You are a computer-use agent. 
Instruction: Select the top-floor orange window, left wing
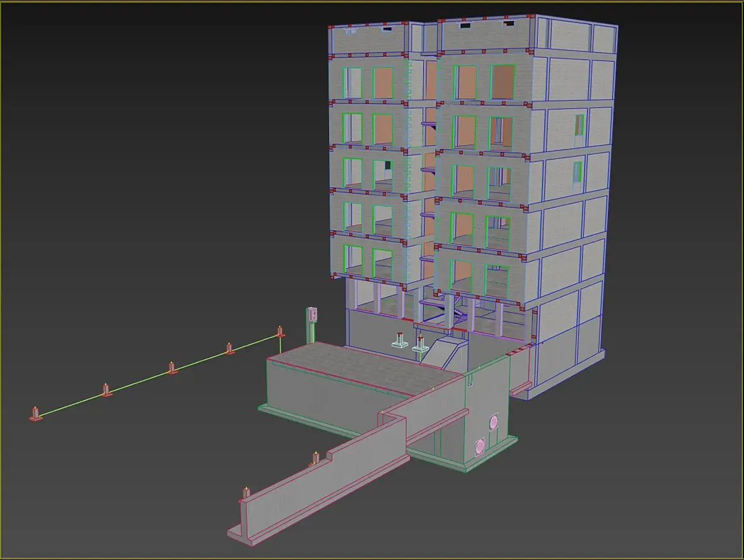(x=383, y=83)
